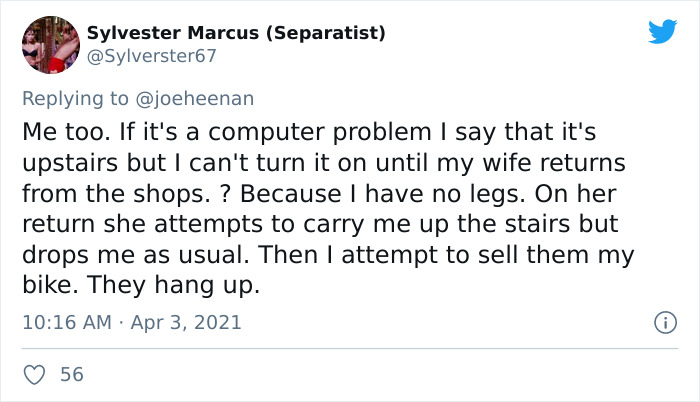Click the Twitter bird logo

coord(662,32)
